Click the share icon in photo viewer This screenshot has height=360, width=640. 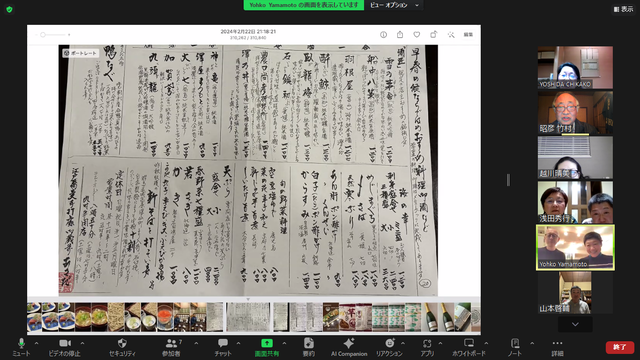pyautogui.click(x=400, y=35)
